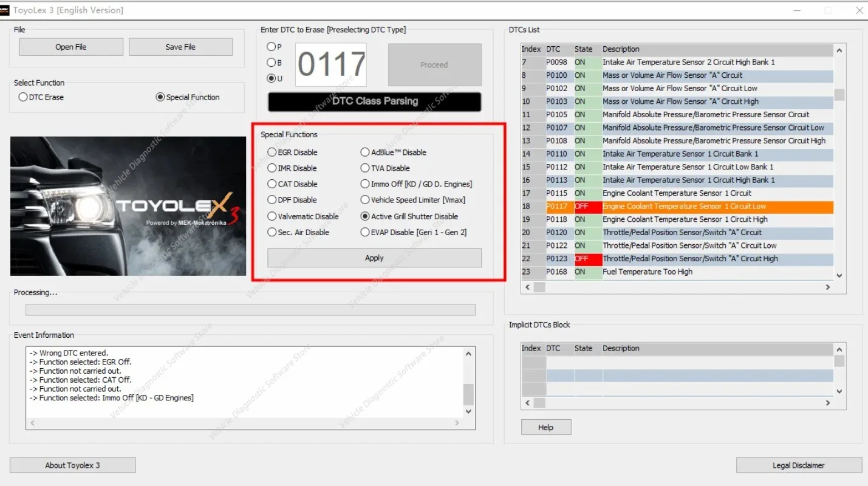Viewport: 868px width, 486px height.
Task: Select 'Fuel Temperature Too High' description
Action: point(717,272)
